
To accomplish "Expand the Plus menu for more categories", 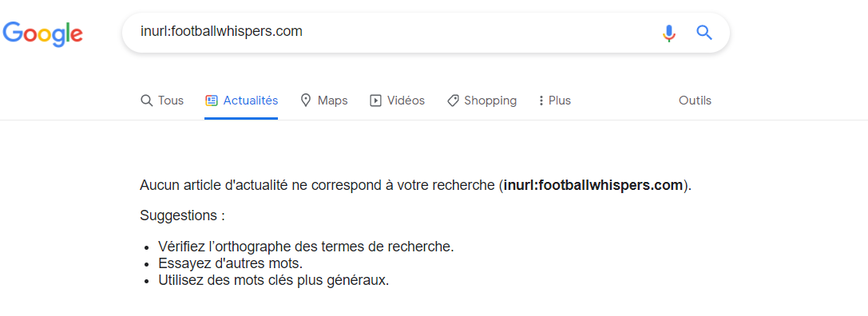I will coord(555,101).
